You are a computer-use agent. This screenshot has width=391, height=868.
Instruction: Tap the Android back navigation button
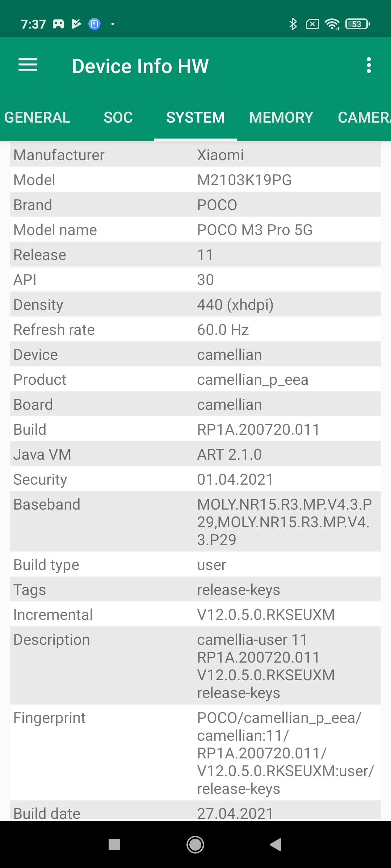click(276, 844)
